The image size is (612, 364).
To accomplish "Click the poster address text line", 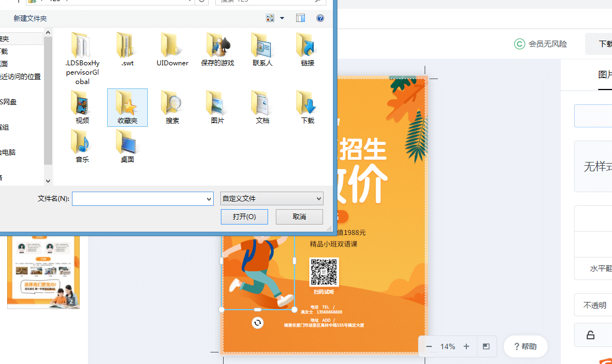I will tap(324, 326).
